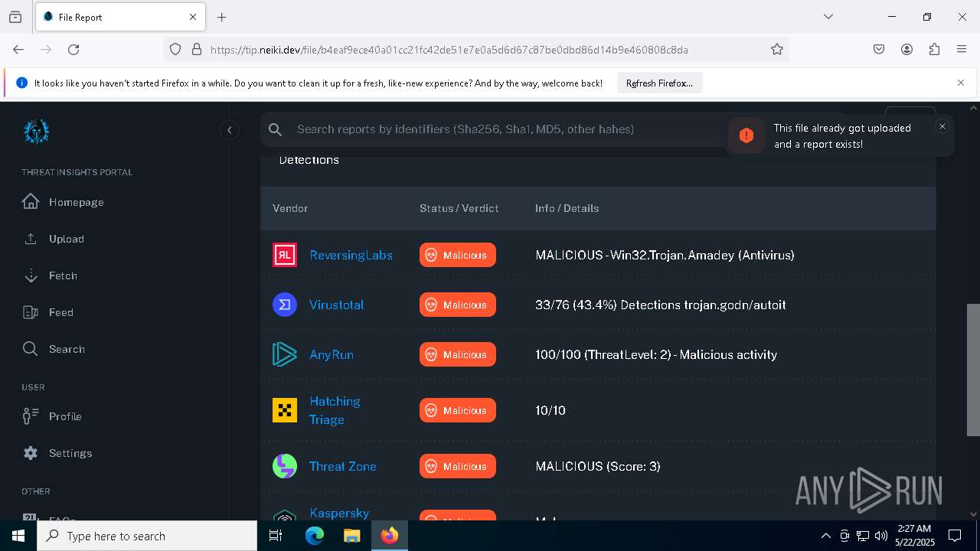Open the Firefox account icon

(x=906, y=49)
